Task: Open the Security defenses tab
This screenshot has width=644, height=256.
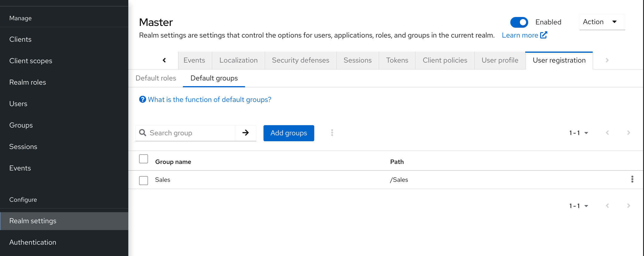Action: coord(301,60)
